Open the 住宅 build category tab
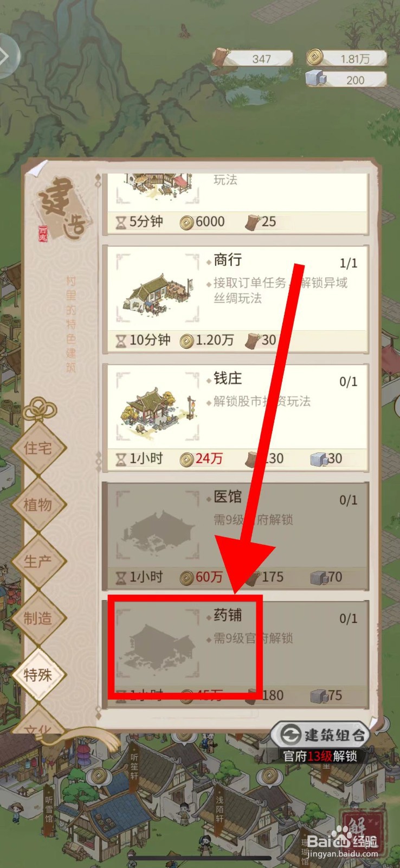Screen dimensions: 400x868 (x=38, y=449)
